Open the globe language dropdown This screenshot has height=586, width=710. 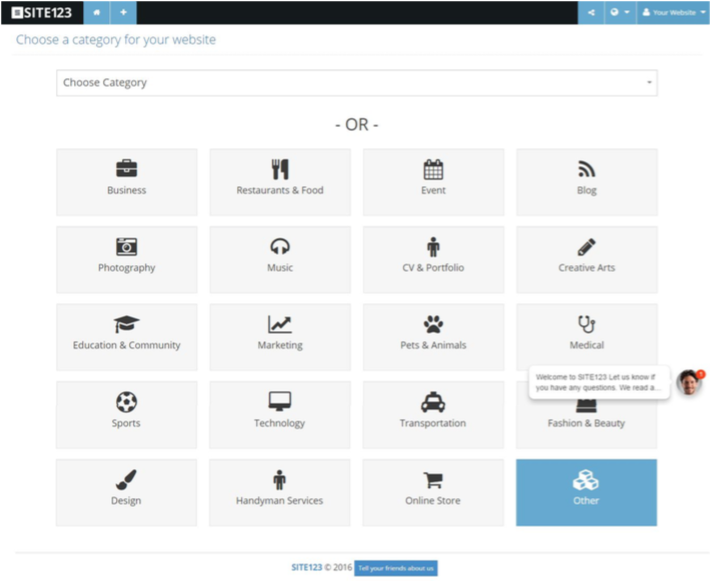pyautogui.click(x=620, y=13)
